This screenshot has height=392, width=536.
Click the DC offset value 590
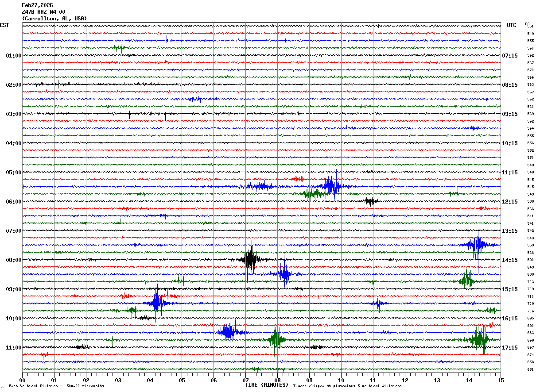pos(530,260)
